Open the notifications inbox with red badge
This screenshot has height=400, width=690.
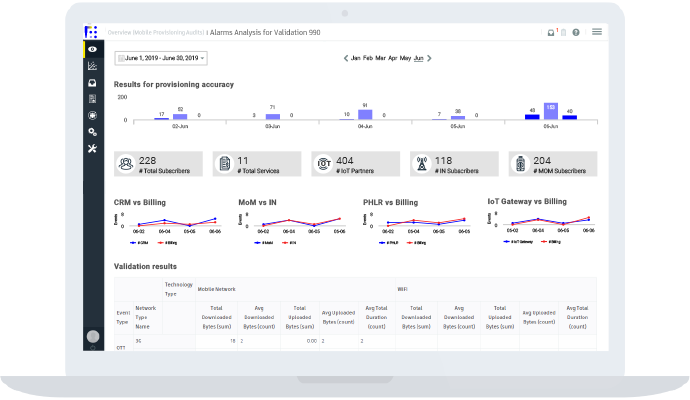(x=551, y=33)
